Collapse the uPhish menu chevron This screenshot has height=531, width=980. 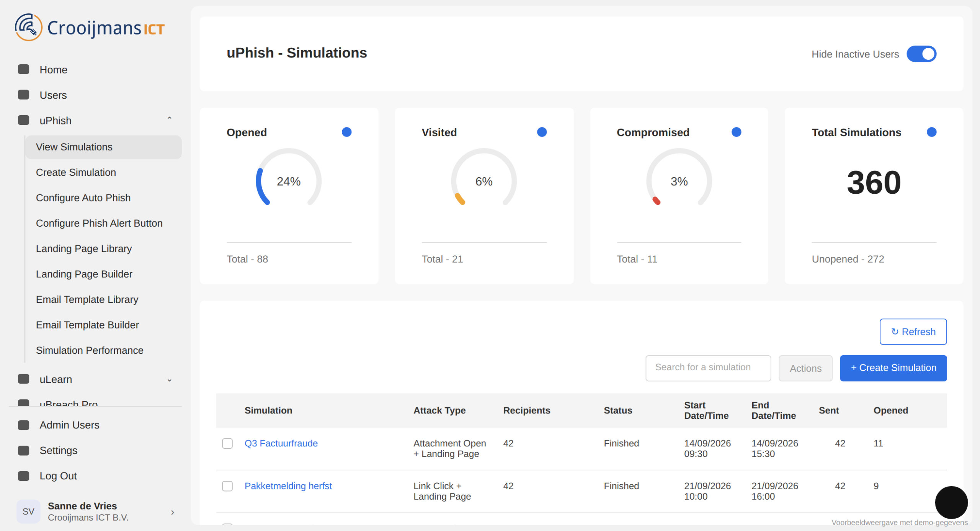[169, 119]
